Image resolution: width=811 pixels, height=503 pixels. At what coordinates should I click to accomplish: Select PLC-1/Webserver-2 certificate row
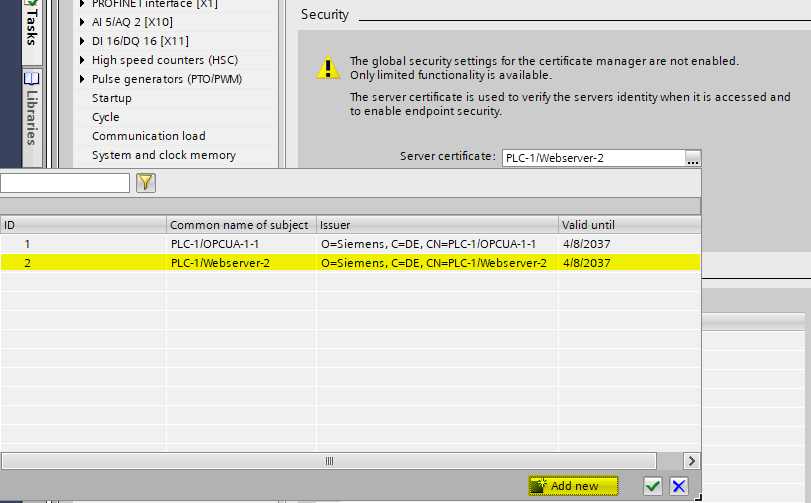click(x=219, y=263)
